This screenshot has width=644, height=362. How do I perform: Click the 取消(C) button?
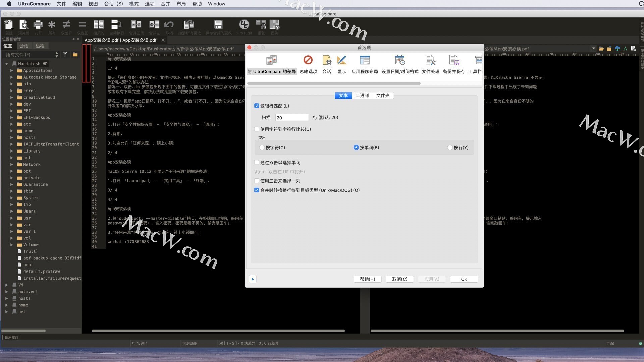[x=400, y=279]
